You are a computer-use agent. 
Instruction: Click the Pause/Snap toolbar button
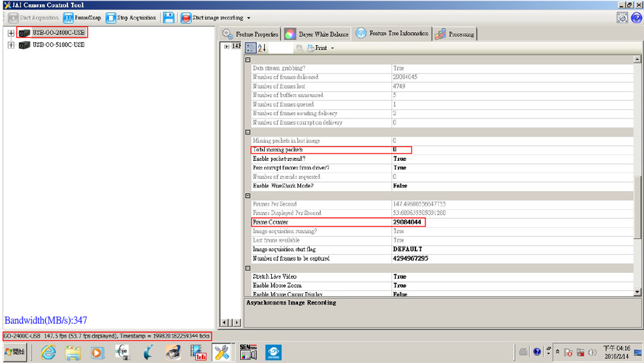coord(82,18)
